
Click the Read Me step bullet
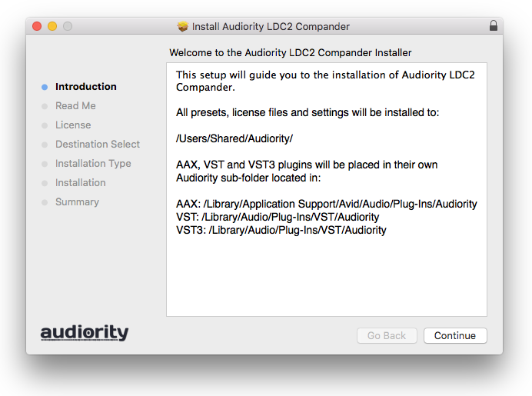(45, 106)
